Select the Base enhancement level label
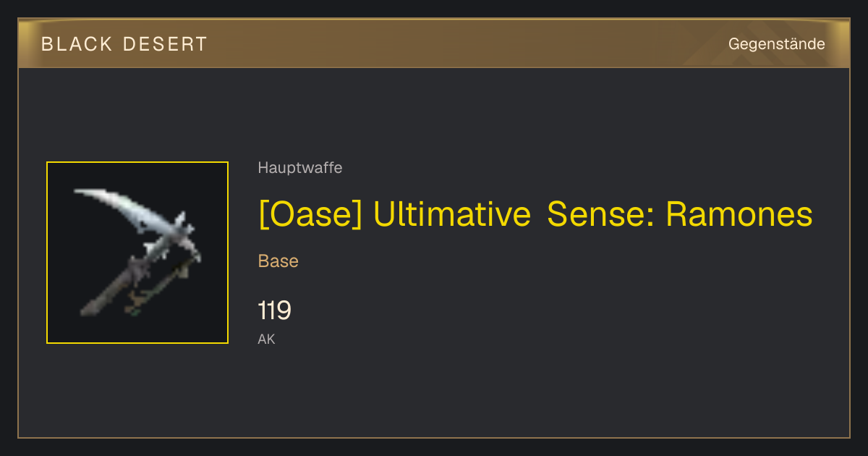The image size is (868, 456). point(278,261)
